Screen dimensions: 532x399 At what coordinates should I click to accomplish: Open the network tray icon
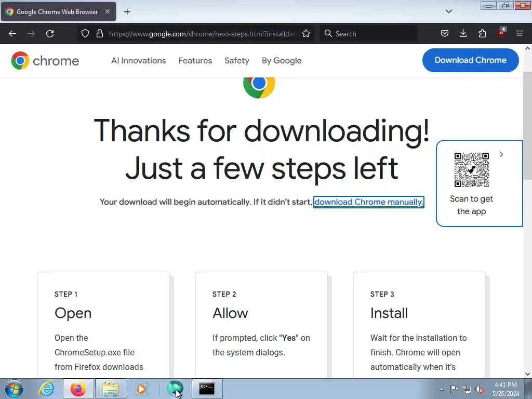(467, 389)
